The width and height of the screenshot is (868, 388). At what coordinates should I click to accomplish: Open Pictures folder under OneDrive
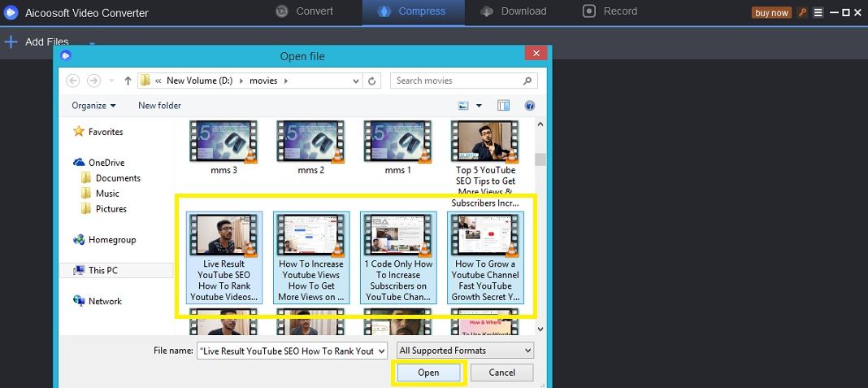tap(104, 209)
